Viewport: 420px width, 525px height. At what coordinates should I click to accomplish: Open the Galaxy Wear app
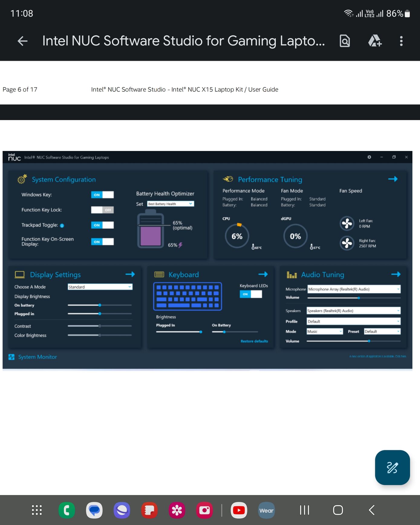(x=266, y=510)
